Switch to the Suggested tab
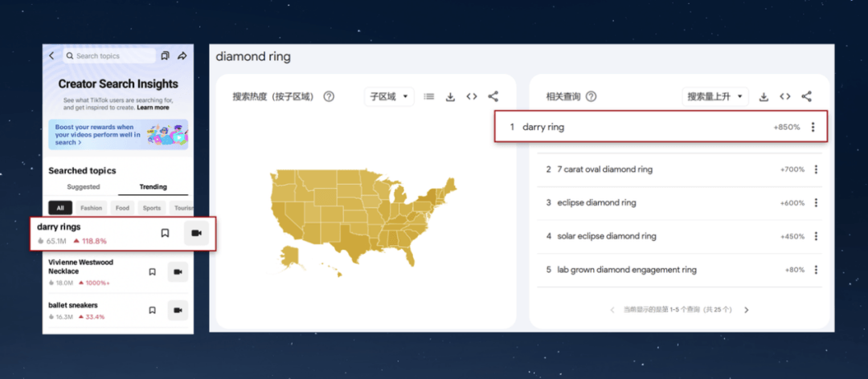The height and width of the screenshot is (379, 868). click(x=84, y=187)
